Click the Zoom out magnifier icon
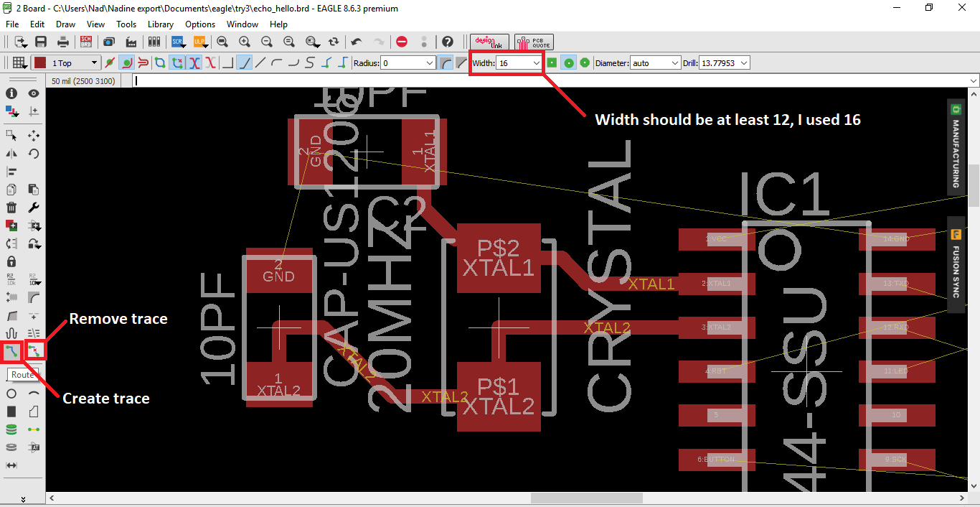Image resolution: width=980 pixels, height=507 pixels. click(x=267, y=42)
